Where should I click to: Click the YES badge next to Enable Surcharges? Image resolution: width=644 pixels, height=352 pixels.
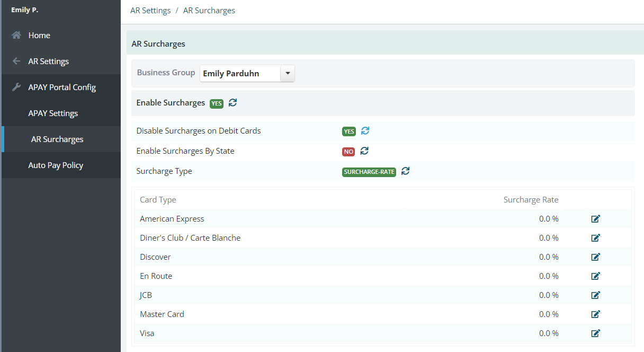217,104
